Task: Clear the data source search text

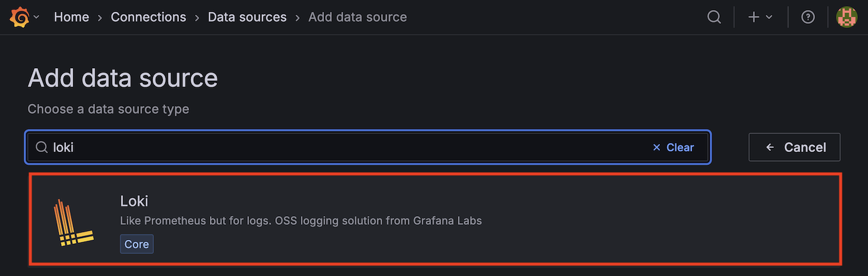Action: click(x=673, y=147)
